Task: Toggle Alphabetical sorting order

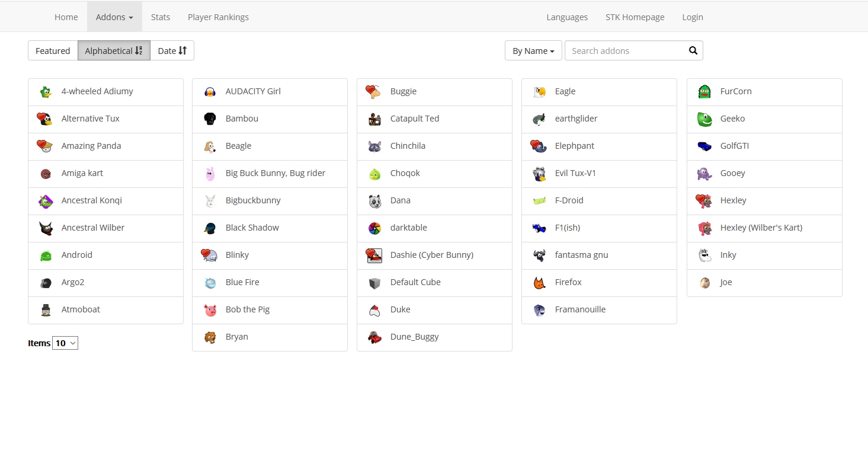Action: point(114,51)
